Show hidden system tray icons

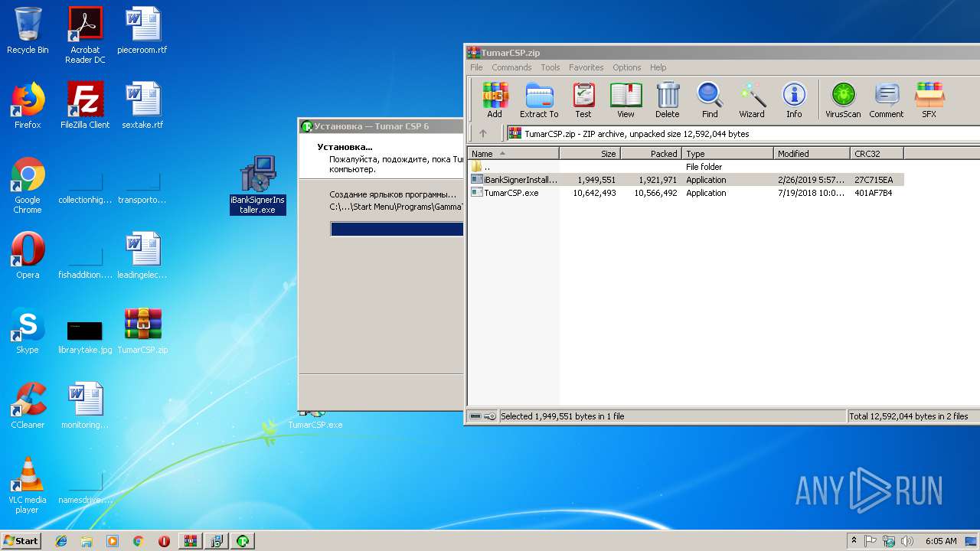tap(854, 541)
